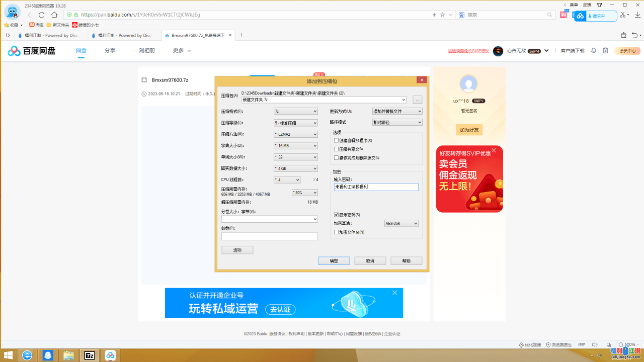Open the 一刻相册 menu item
This screenshot has height=362, width=644.
click(x=144, y=51)
